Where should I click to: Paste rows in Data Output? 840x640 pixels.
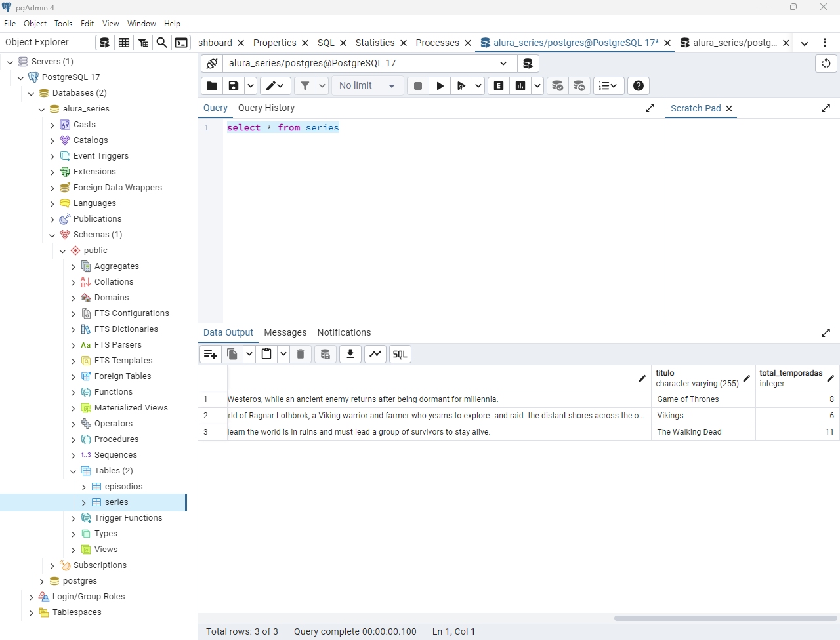(x=266, y=354)
